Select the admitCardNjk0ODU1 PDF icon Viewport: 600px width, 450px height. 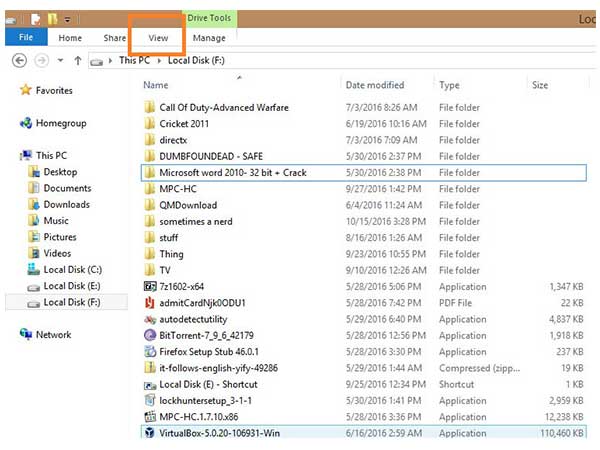(149, 303)
